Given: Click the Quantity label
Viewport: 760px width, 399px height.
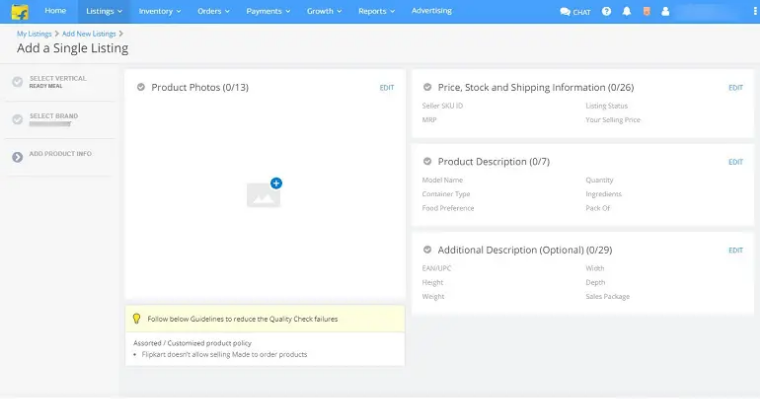Looking at the screenshot, I should [x=599, y=180].
